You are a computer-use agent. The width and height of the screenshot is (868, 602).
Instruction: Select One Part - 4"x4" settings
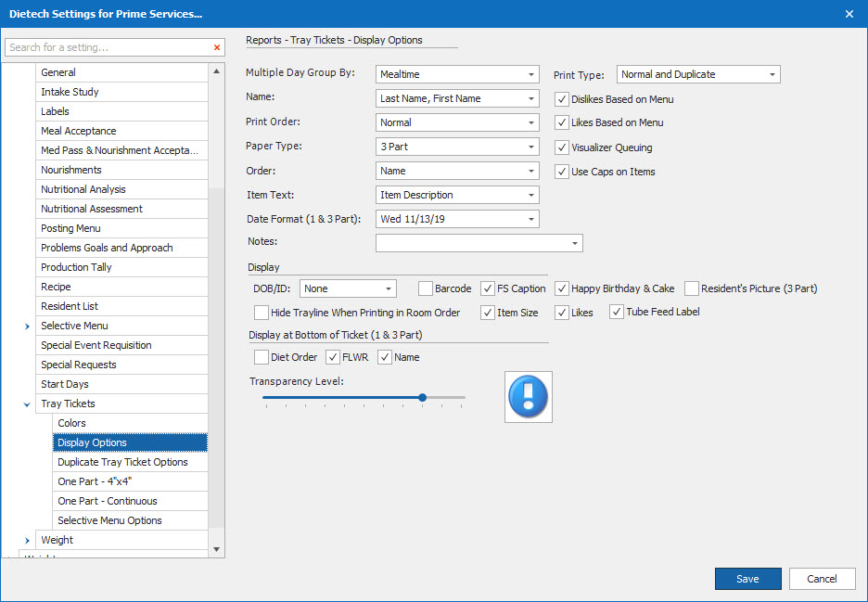click(130, 481)
